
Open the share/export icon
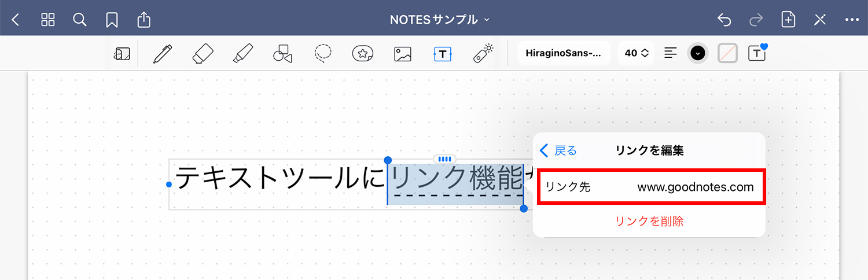tap(144, 20)
